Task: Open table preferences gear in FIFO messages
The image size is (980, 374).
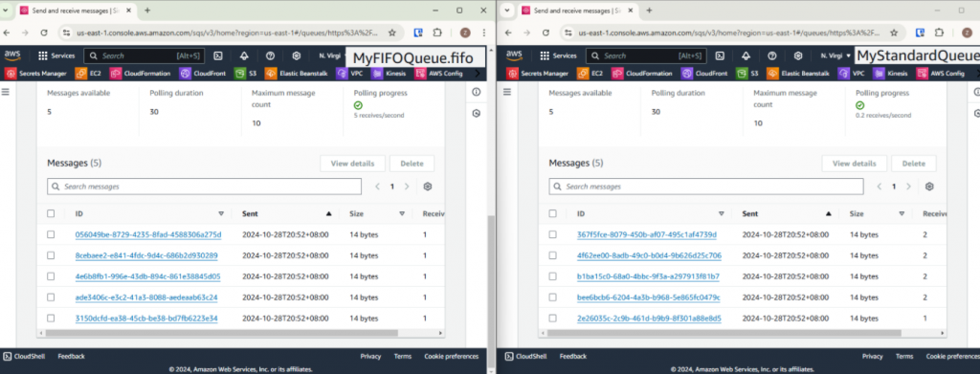Action: [428, 187]
